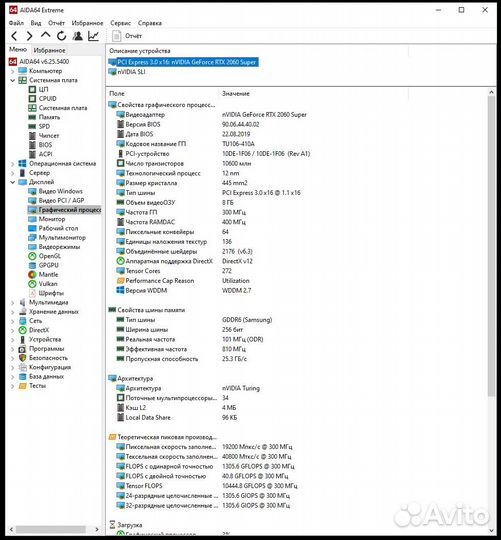The image size is (501, 540).
Task: Click the Back navigation arrow
Action: point(14,36)
